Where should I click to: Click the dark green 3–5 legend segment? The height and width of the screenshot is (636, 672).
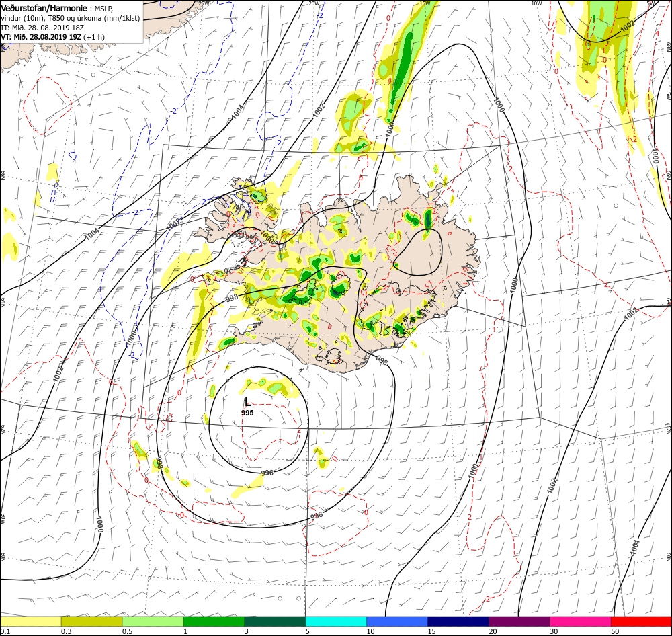(x=275, y=621)
